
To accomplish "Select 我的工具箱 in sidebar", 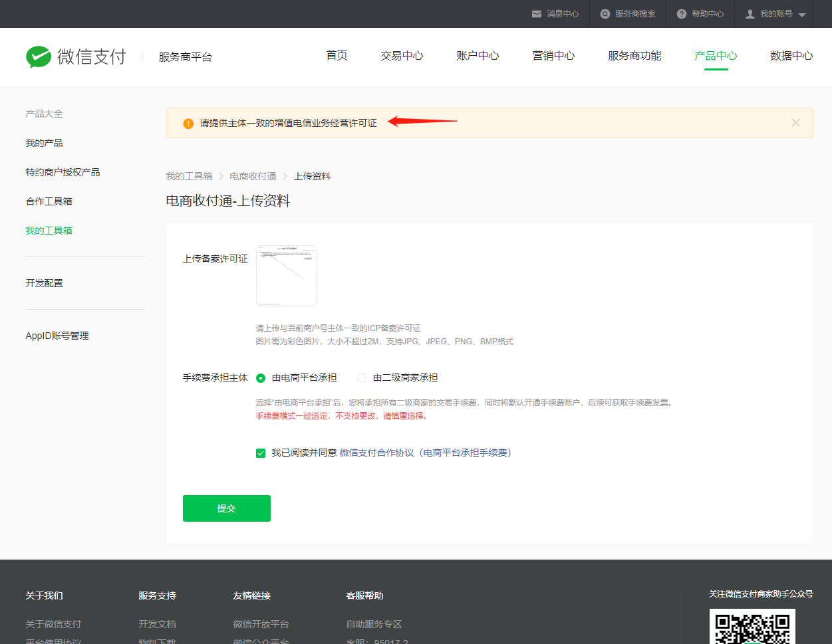I will click(x=49, y=231).
